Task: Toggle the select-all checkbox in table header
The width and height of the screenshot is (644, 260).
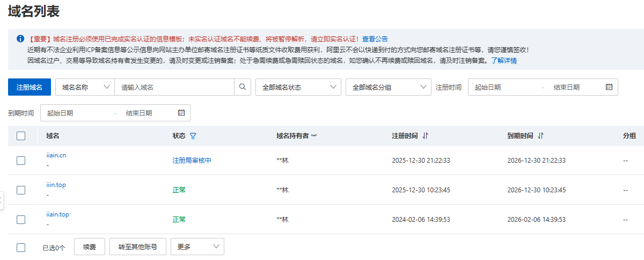Action: (21, 136)
